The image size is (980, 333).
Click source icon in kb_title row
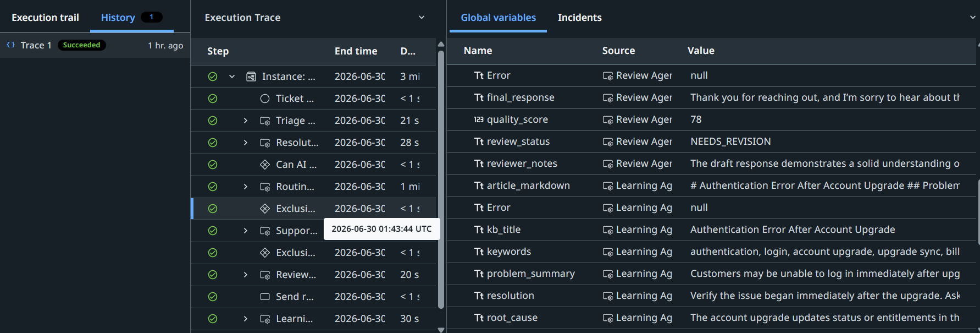point(608,230)
